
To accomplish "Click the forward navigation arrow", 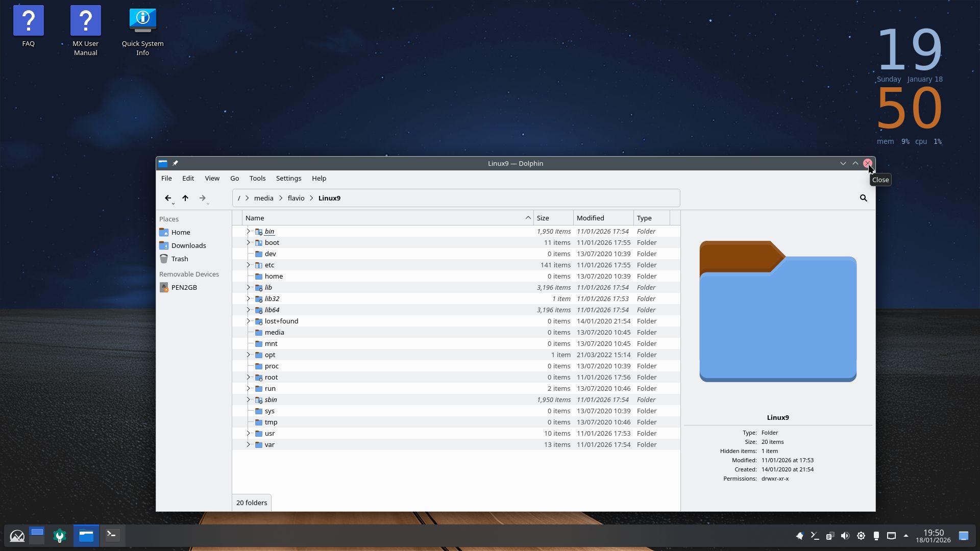I will [202, 198].
